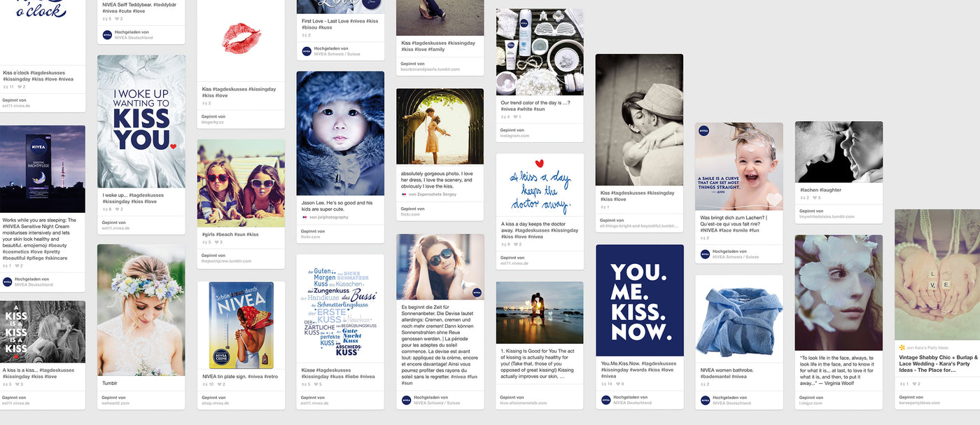Click NIVEA avatar under First Love - Last Love pin
The image size is (980, 425).
coord(307,51)
